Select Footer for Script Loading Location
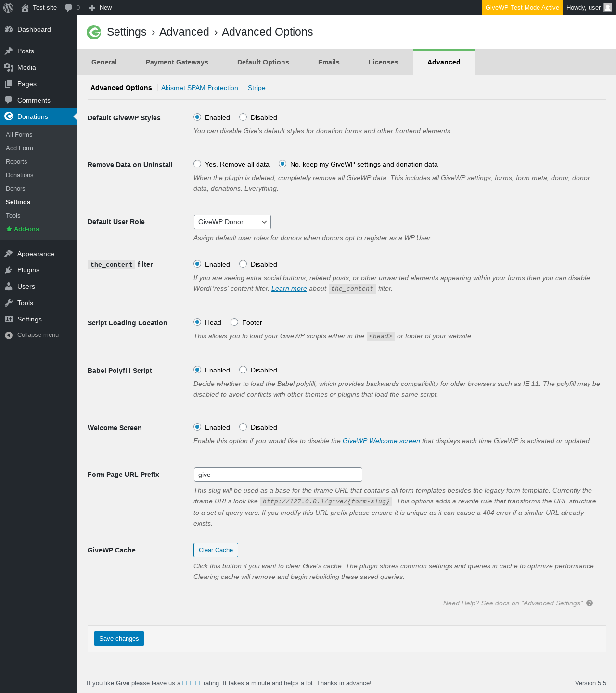 point(234,322)
